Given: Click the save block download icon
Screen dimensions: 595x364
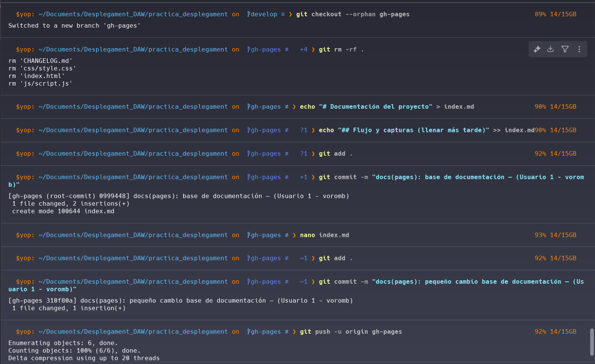Looking at the screenshot, I should pos(551,49).
